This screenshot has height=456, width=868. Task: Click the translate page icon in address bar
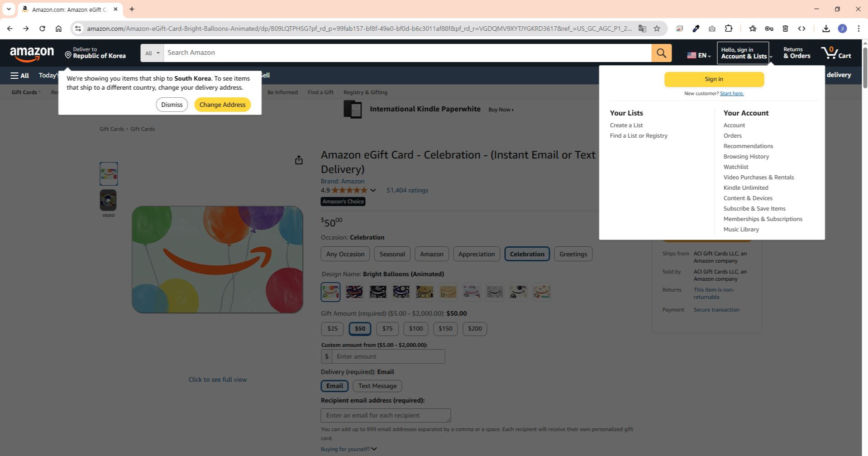click(x=642, y=29)
